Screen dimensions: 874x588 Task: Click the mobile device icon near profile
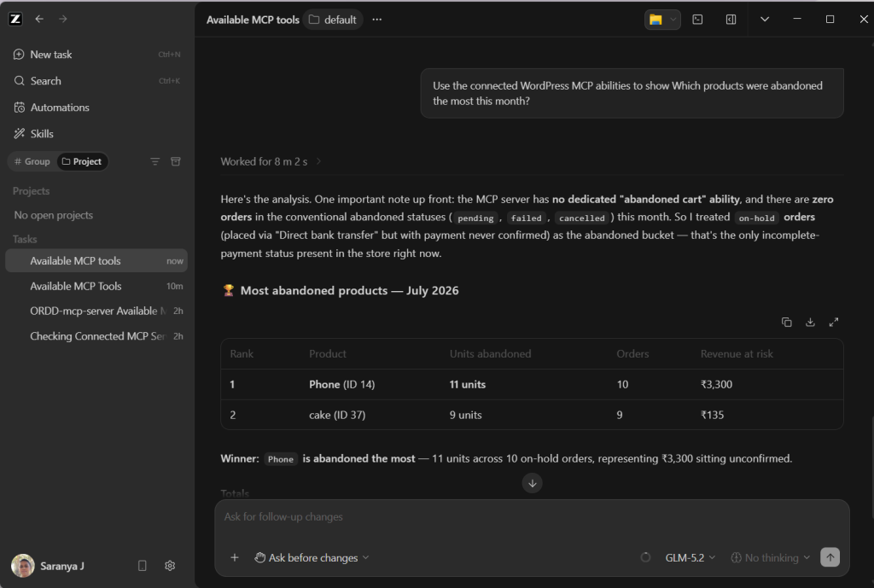click(143, 566)
